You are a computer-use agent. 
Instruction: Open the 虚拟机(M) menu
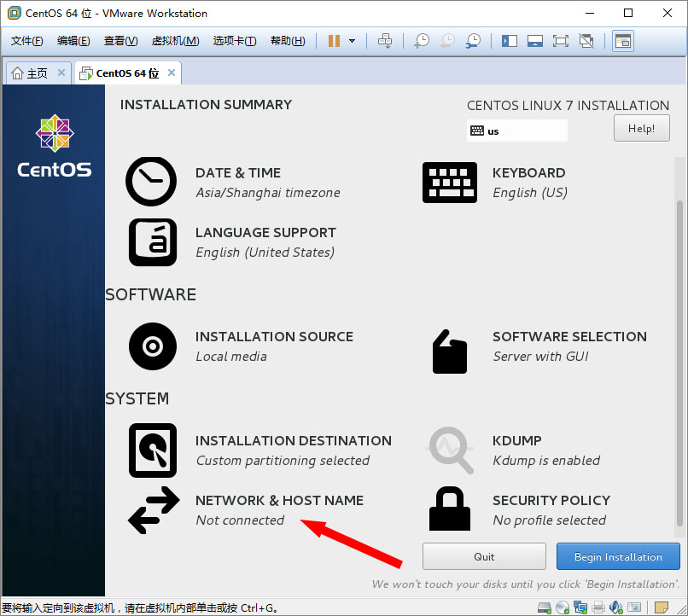[x=175, y=41]
